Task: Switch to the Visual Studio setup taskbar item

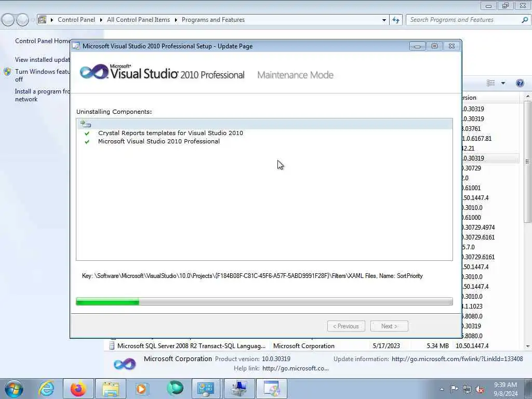Action: coord(272,389)
